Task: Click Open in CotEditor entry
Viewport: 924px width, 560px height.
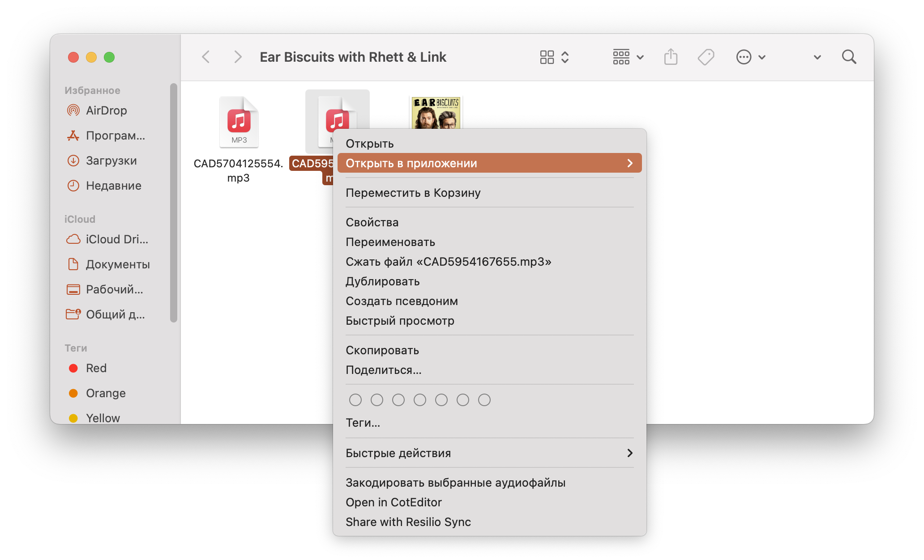Action: [x=394, y=502]
